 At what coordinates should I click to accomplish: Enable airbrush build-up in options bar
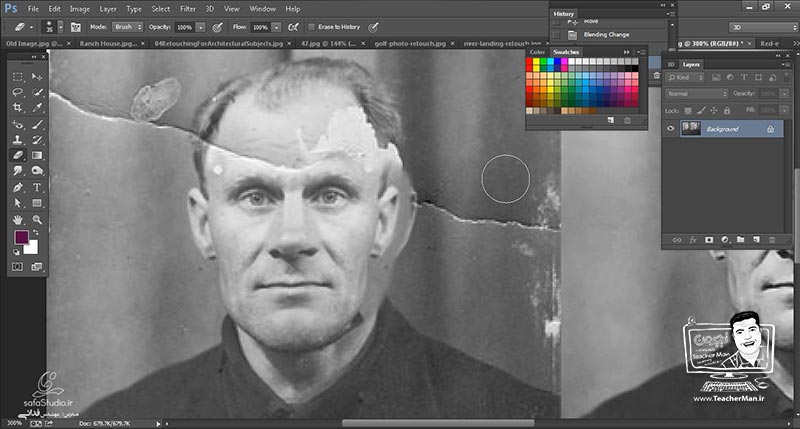293,27
